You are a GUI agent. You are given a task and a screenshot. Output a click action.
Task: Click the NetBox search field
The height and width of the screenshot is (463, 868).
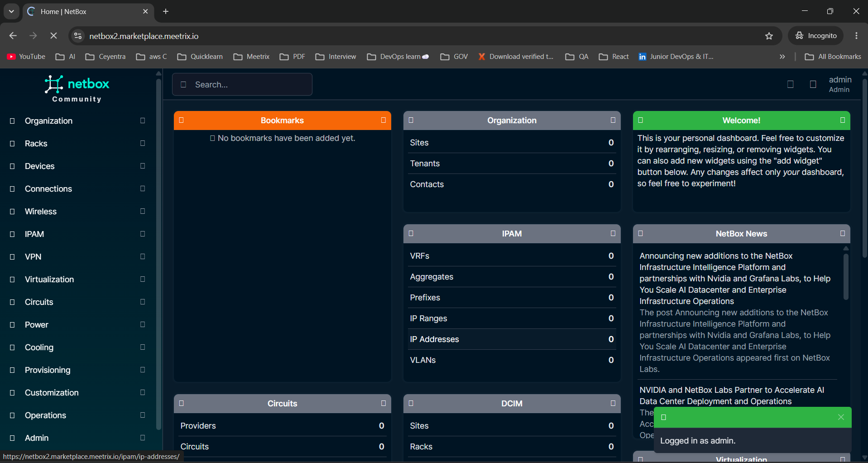[242, 84]
